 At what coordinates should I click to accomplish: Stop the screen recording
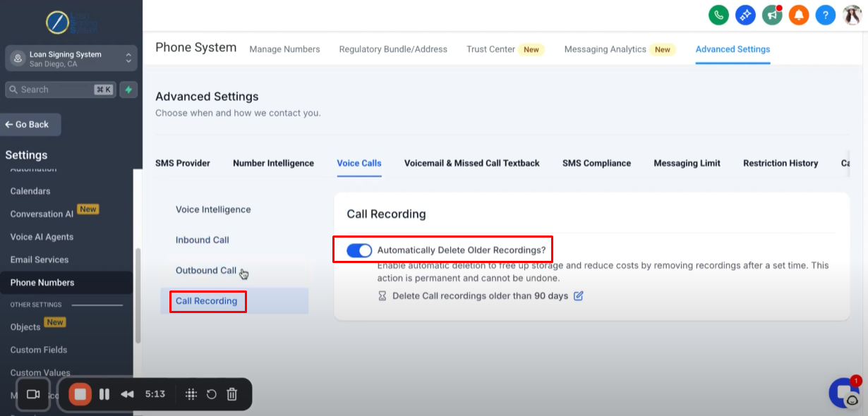[x=80, y=394]
